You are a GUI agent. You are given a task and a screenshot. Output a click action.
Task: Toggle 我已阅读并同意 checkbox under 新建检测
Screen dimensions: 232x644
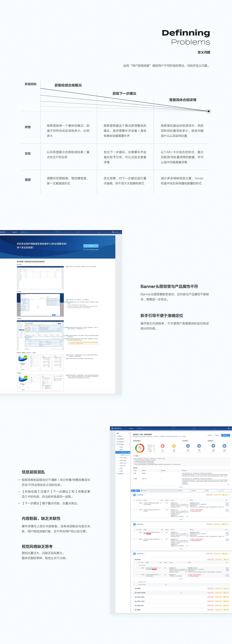(84, 250)
